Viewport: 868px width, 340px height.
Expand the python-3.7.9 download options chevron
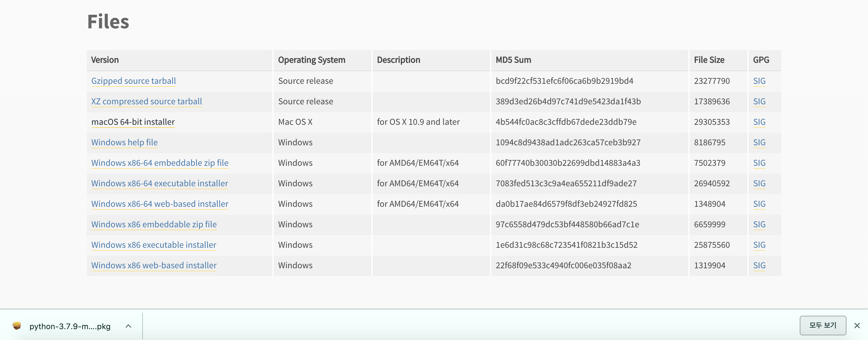(128, 326)
